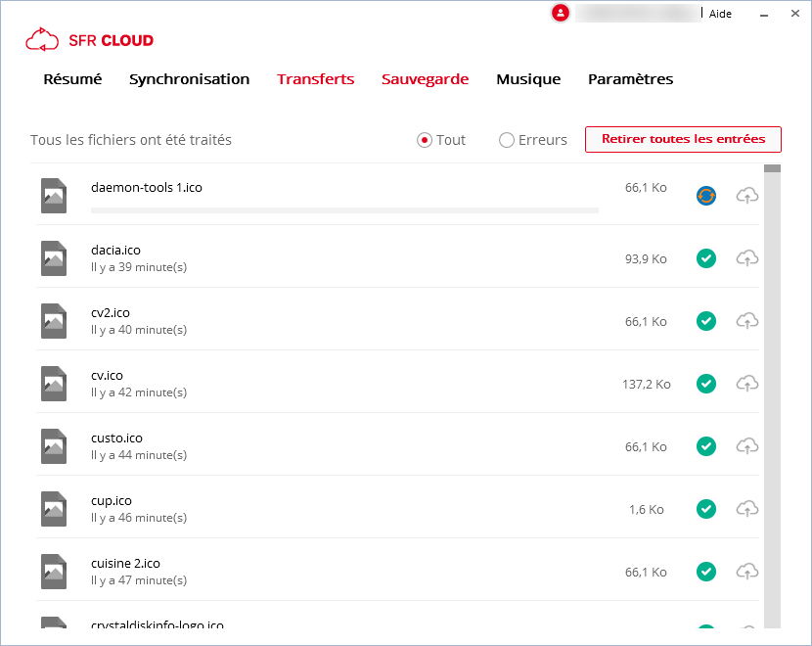Click the green checkmark for cup.ico

pyautogui.click(x=706, y=509)
